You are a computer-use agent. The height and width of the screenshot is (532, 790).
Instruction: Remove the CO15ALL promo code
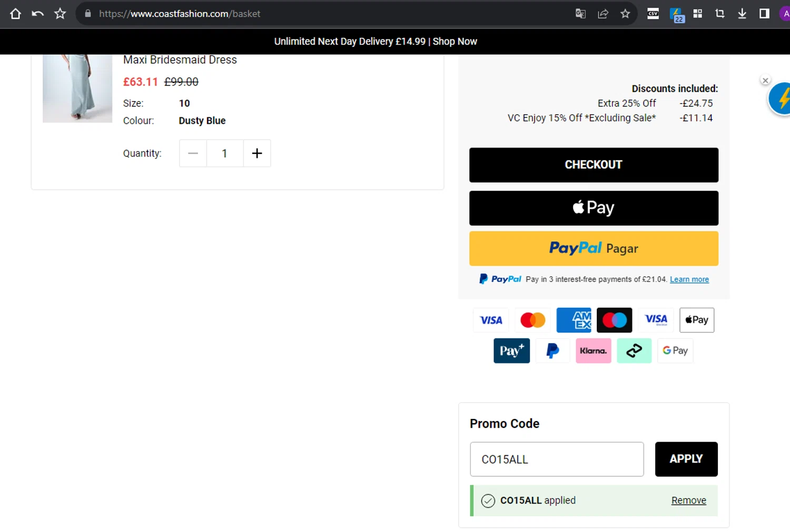(688, 500)
